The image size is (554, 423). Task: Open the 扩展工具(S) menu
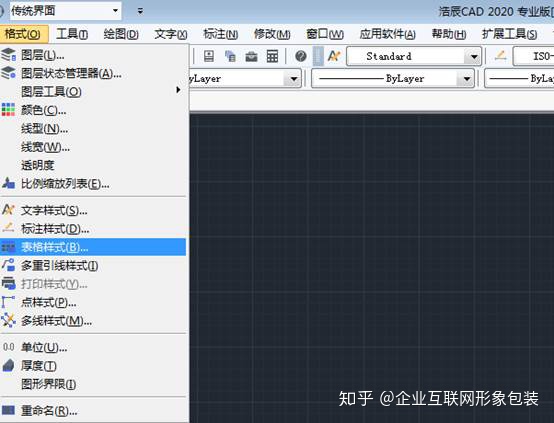[509, 34]
